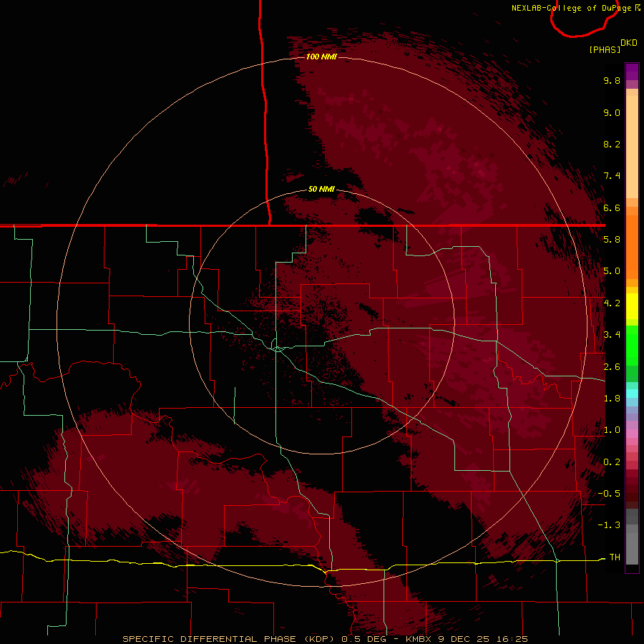Select the 50 NMI range ring label
The height and width of the screenshot is (644, 644).
click(321, 189)
